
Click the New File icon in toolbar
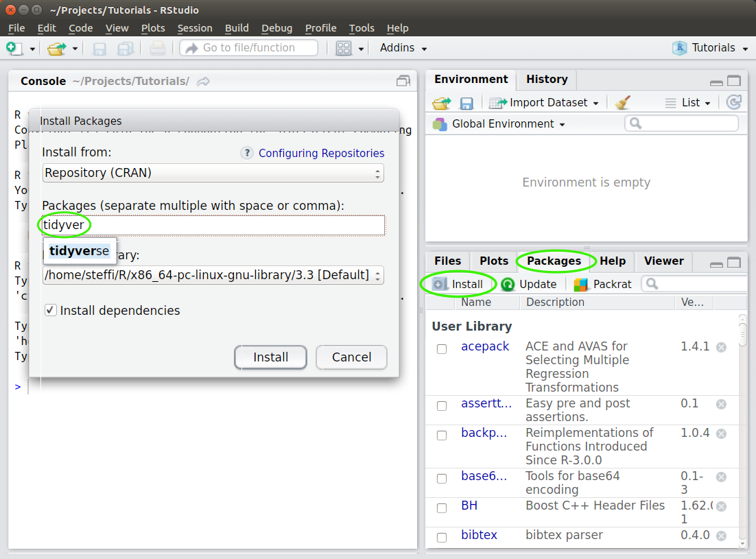point(14,48)
